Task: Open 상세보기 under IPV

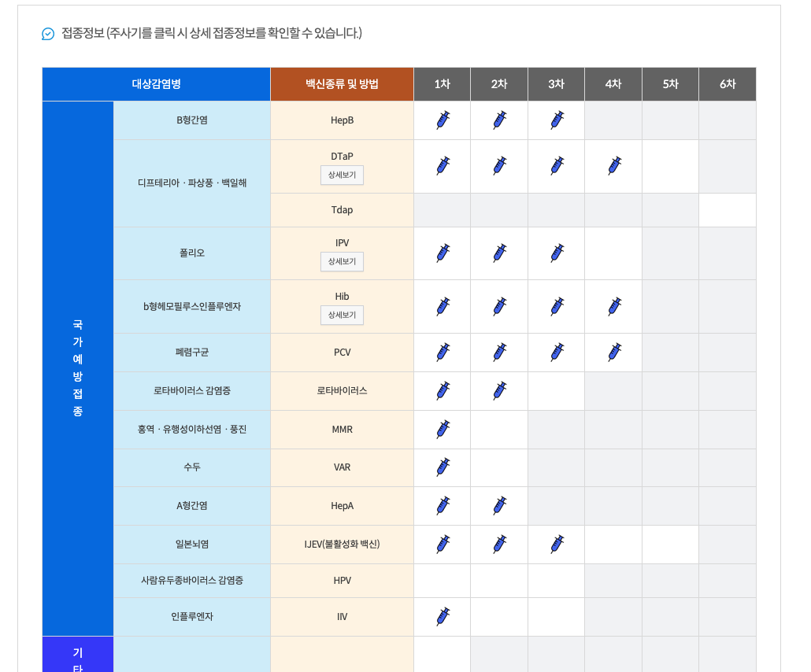Action: pos(342,261)
